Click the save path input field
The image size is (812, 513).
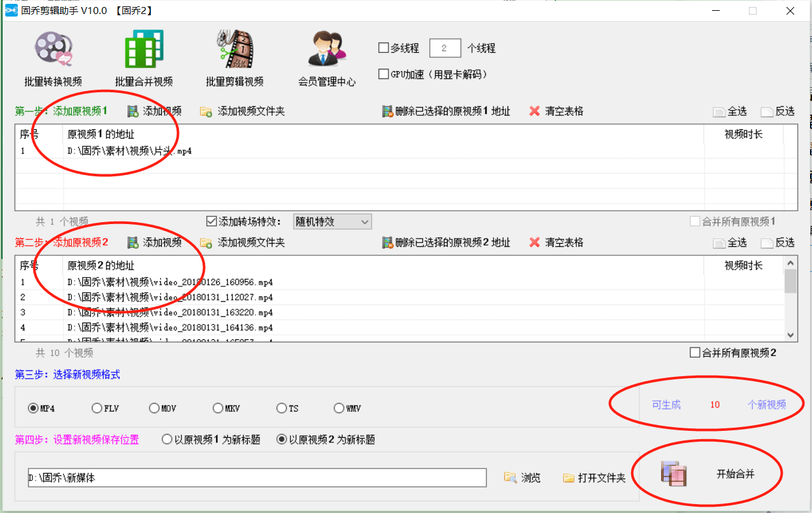click(257, 477)
